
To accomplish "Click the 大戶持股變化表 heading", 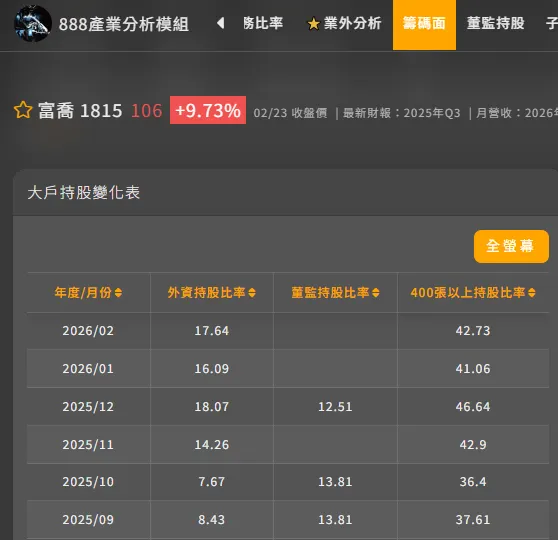I will tap(84, 193).
